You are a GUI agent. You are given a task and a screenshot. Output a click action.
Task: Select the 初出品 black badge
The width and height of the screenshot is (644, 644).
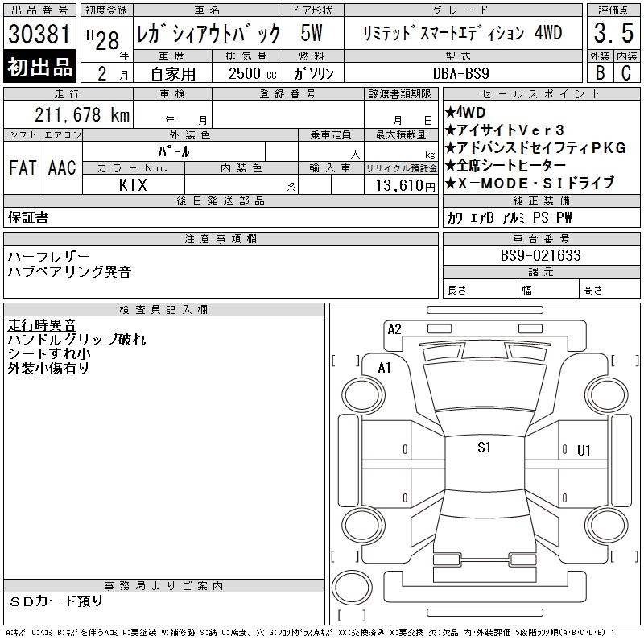coord(39,67)
